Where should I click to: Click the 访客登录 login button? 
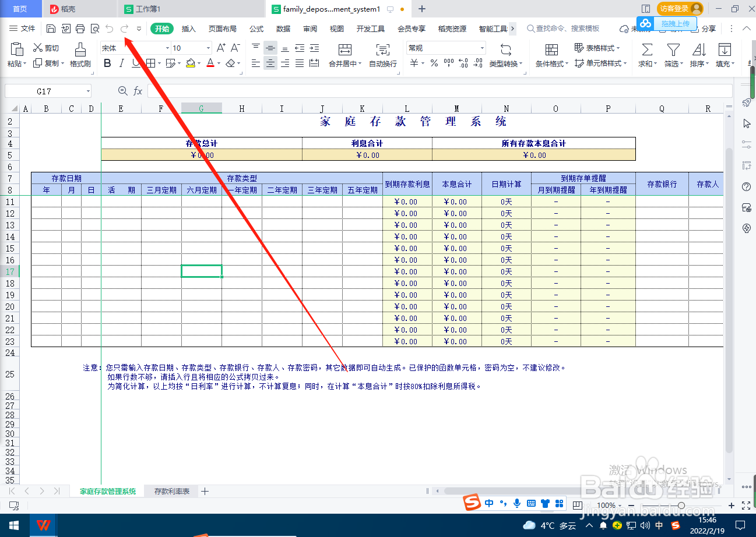pos(680,9)
